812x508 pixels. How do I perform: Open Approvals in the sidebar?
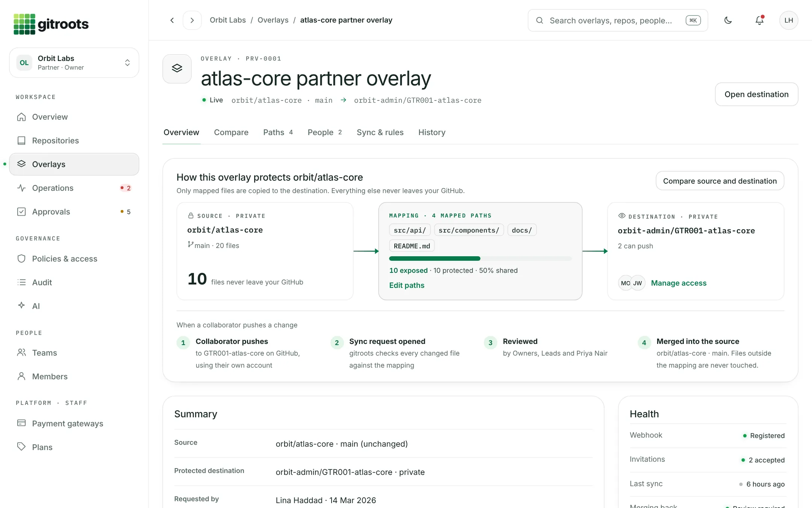(x=74, y=212)
